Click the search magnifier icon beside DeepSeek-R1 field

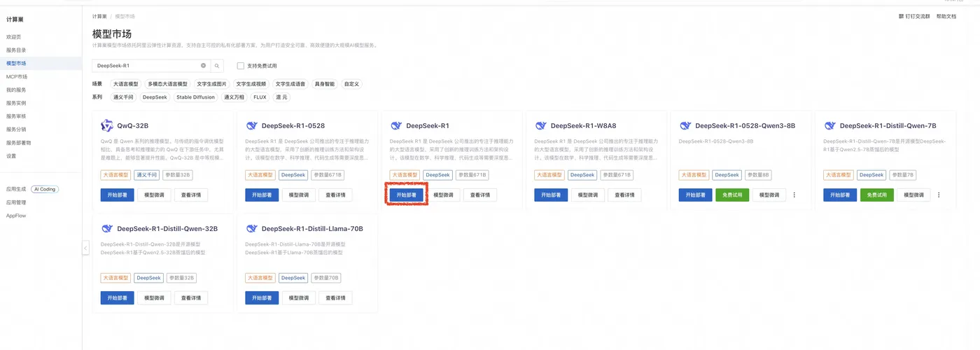click(217, 65)
